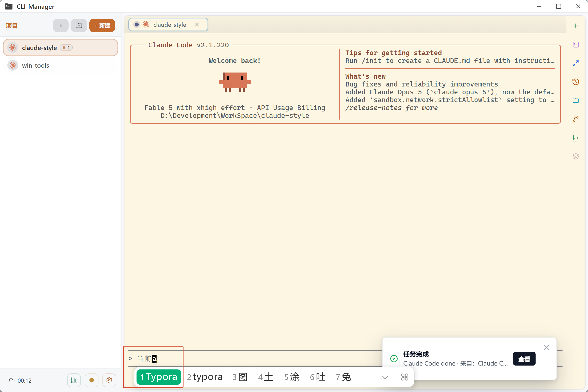
Task: Click the 'Run /init to create a CLAUDE.md' tip
Action: pos(450,61)
